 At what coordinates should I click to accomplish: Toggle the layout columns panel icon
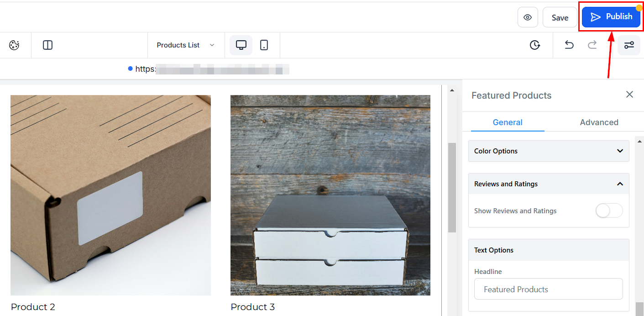click(x=47, y=45)
